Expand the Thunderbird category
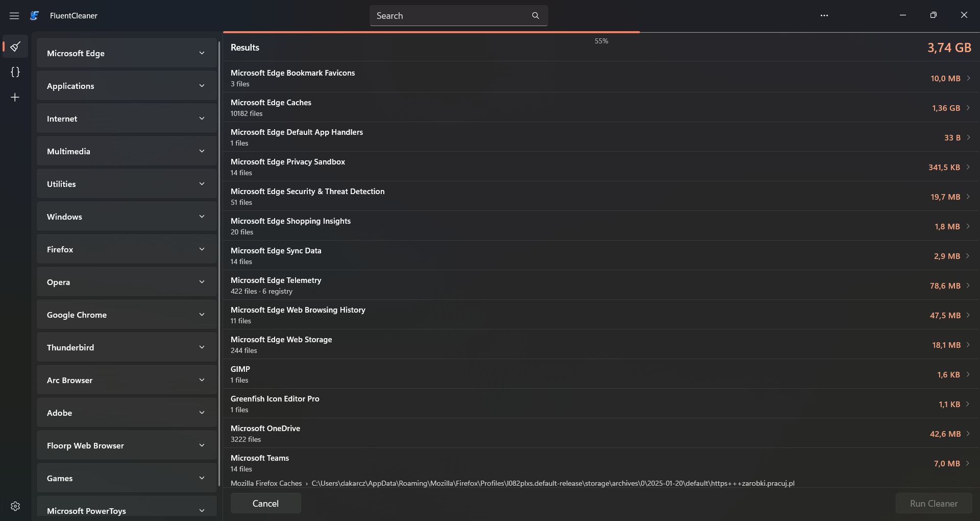 pos(127,347)
